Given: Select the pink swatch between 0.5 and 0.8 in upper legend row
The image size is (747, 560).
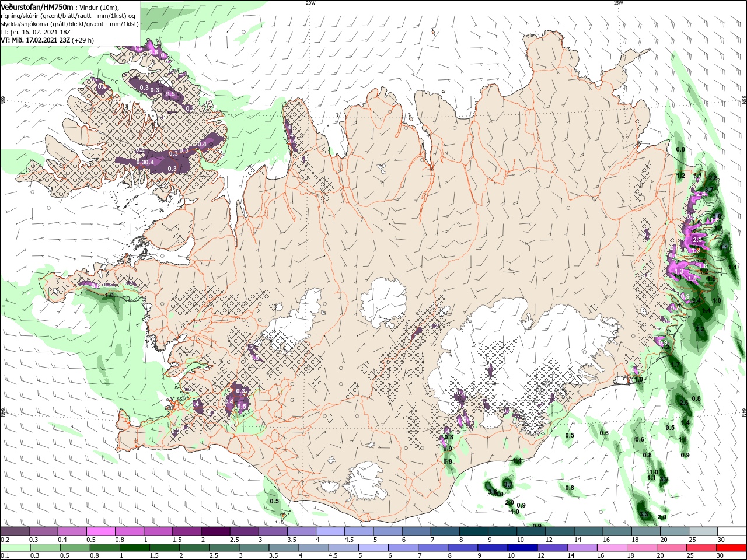Looking at the screenshot, I should (100, 531).
